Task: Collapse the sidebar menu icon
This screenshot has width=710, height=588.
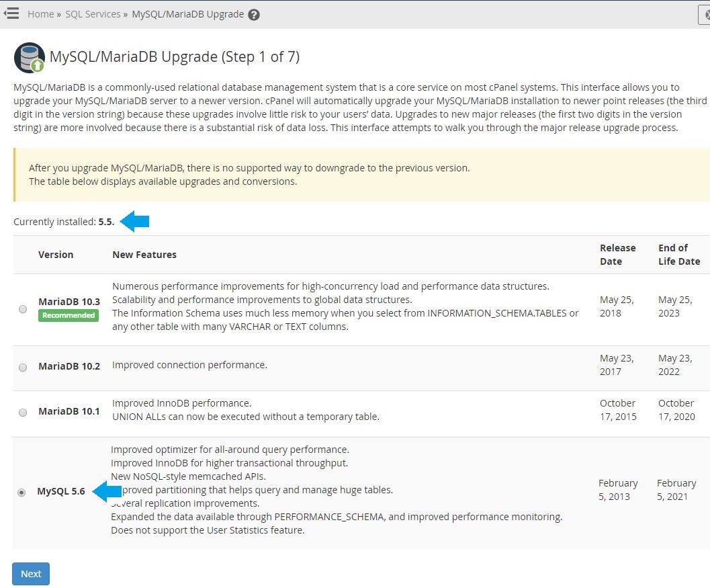Action: coord(11,13)
